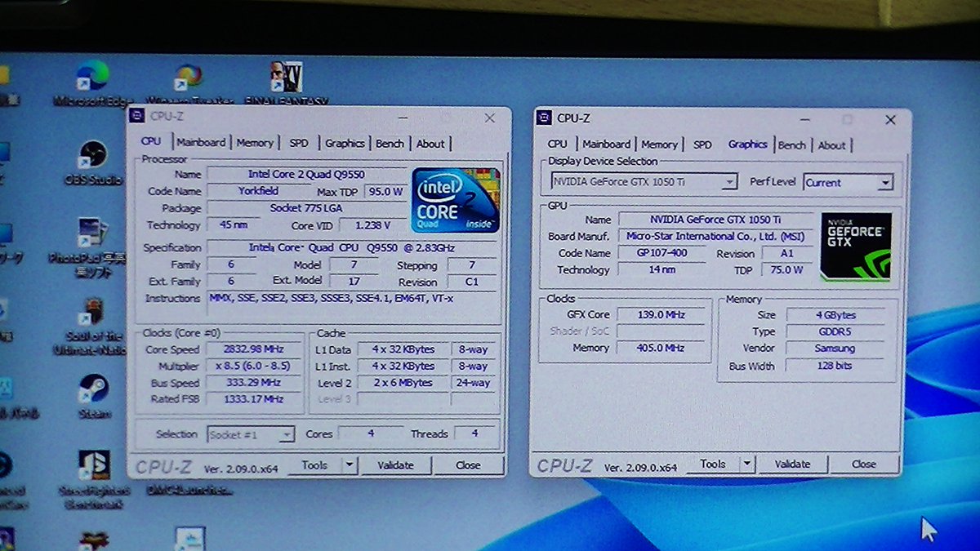This screenshot has height=551, width=980.
Task: Click the CPU Specification field showing 2.83GHz
Action: pos(352,247)
